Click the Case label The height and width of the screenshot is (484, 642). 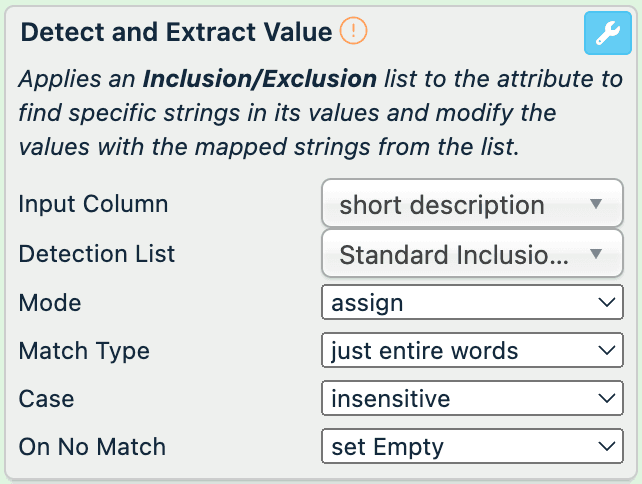(46, 399)
